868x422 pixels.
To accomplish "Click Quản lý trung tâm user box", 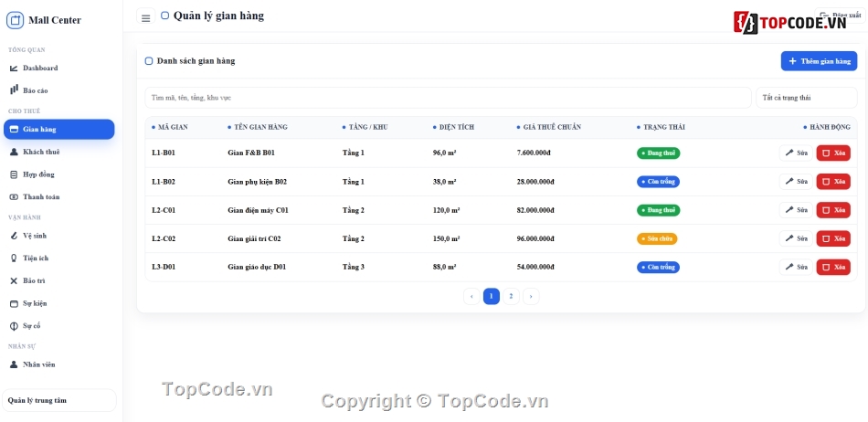I will point(59,400).
